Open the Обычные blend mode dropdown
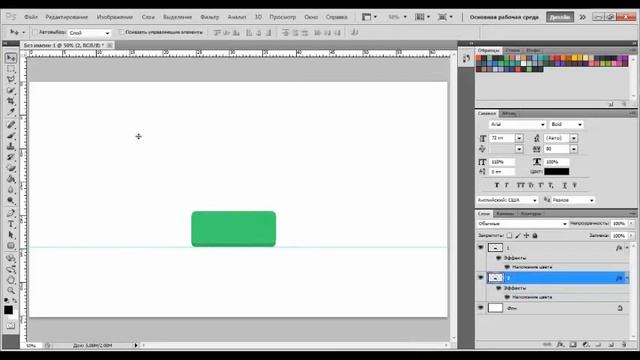This screenshot has height=360, width=640. click(x=522, y=224)
